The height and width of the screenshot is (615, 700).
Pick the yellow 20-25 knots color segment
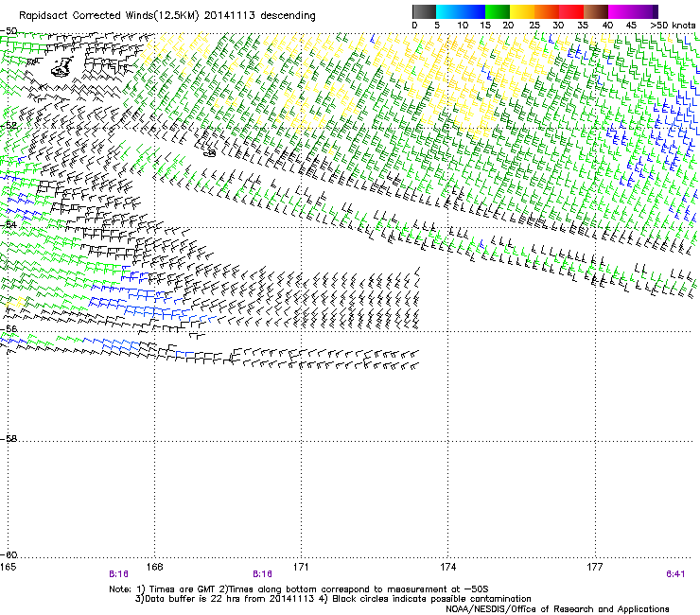click(x=522, y=11)
